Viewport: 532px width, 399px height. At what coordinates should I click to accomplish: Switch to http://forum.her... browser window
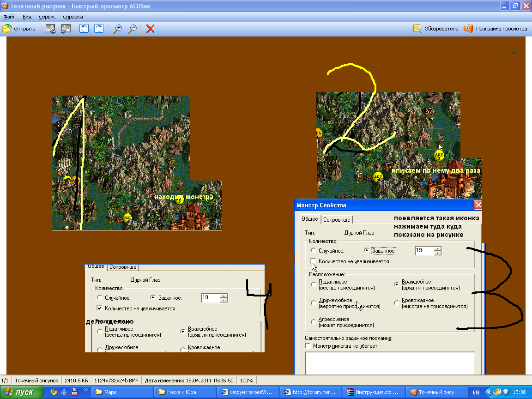(x=310, y=392)
